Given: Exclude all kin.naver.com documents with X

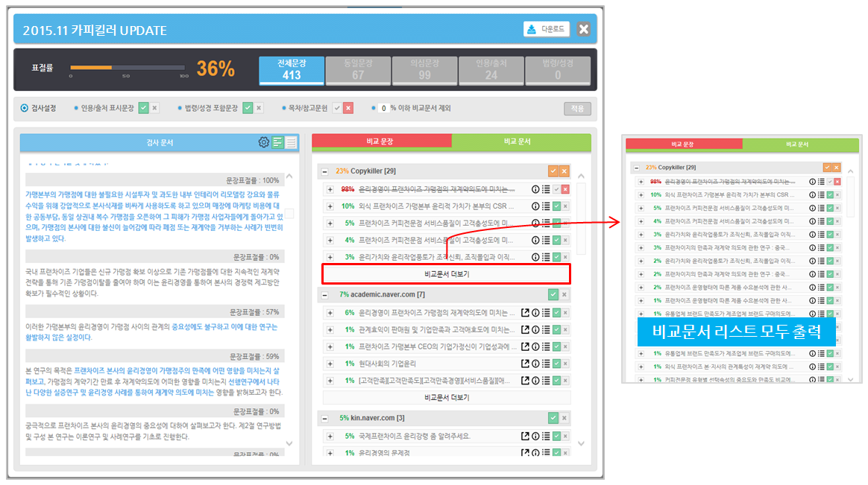Looking at the screenshot, I should (x=564, y=418).
